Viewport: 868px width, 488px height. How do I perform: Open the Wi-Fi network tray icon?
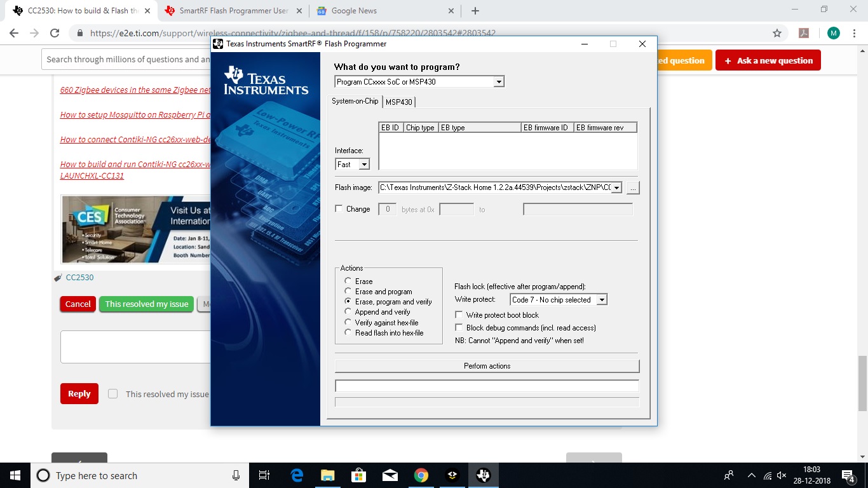[767, 475]
